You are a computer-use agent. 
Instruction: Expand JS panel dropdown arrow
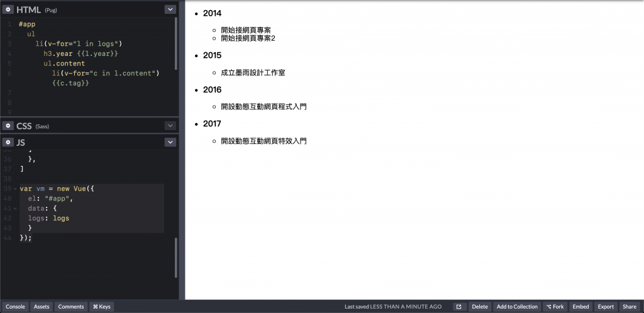(170, 142)
